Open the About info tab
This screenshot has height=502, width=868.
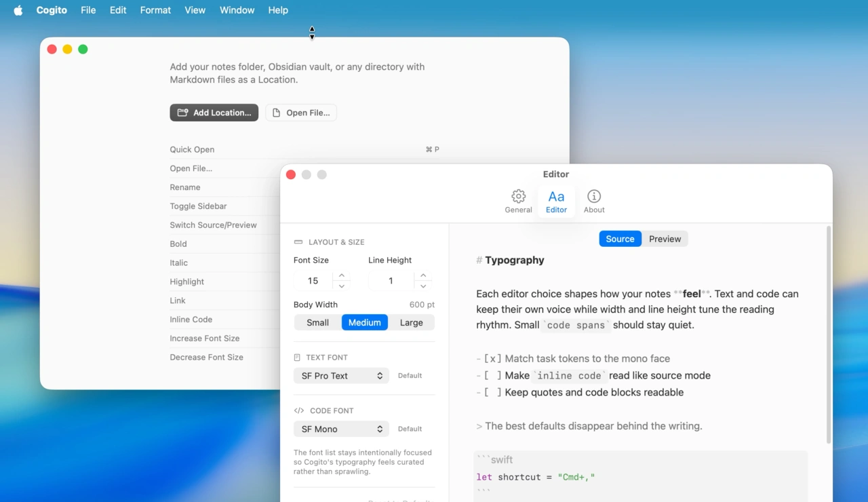click(594, 201)
